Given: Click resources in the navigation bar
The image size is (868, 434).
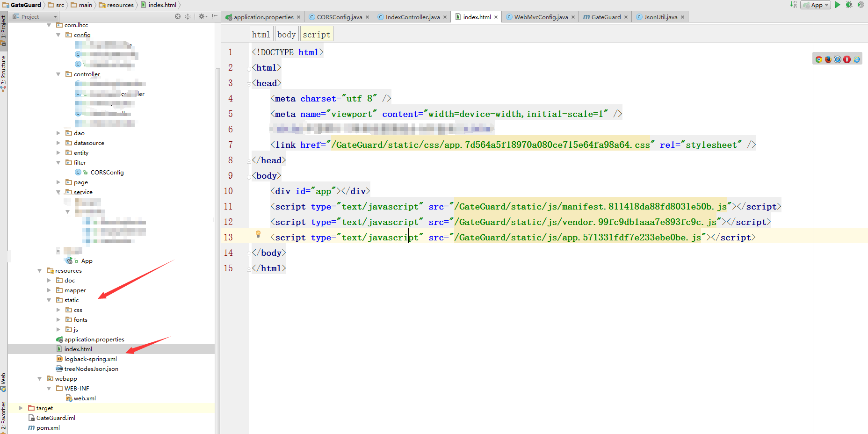Looking at the screenshot, I should [116, 5].
